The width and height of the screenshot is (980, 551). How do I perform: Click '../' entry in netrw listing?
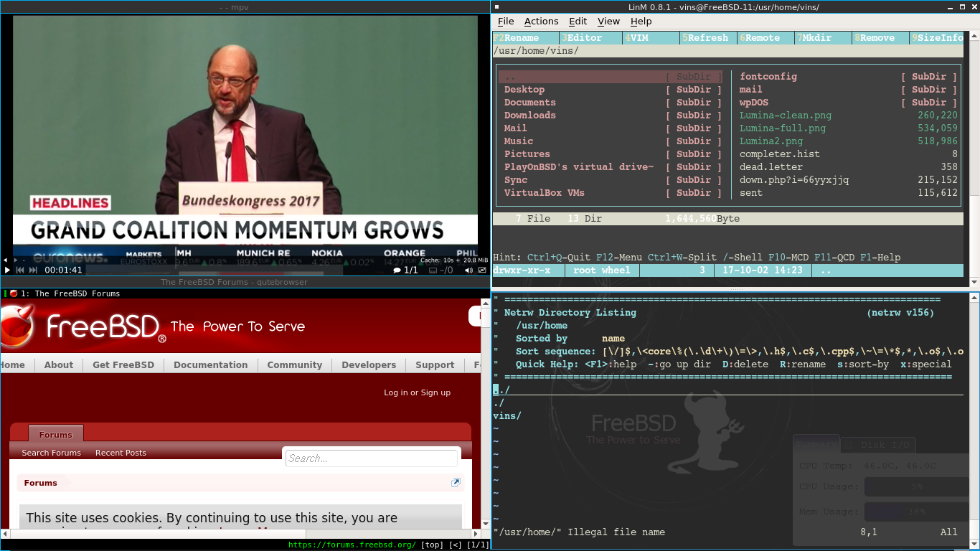pos(501,390)
